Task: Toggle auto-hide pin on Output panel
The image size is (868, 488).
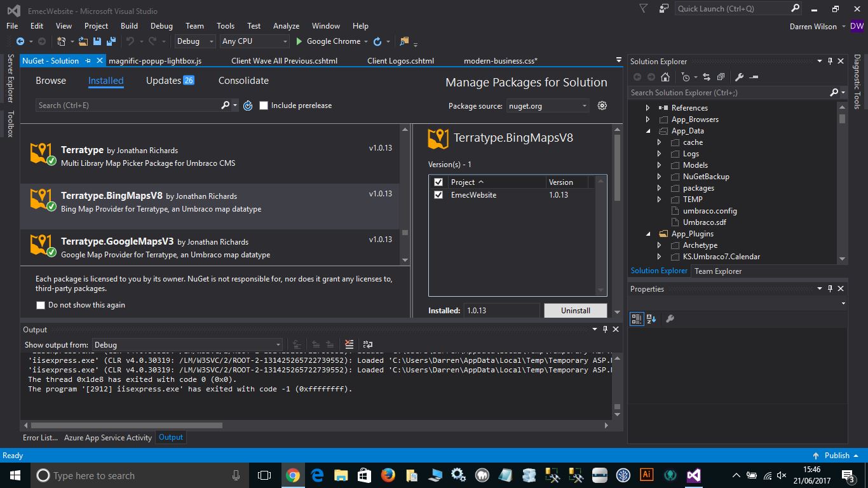Action: 605,329
